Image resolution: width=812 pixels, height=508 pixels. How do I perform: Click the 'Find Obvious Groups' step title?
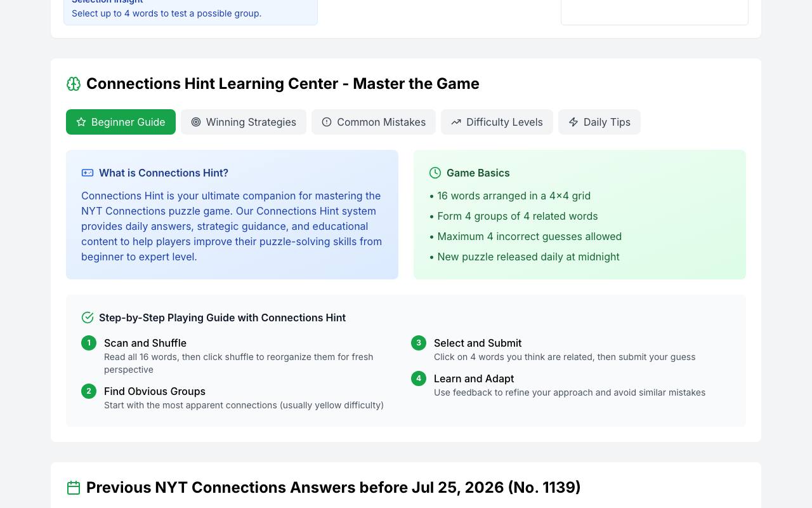(155, 391)
